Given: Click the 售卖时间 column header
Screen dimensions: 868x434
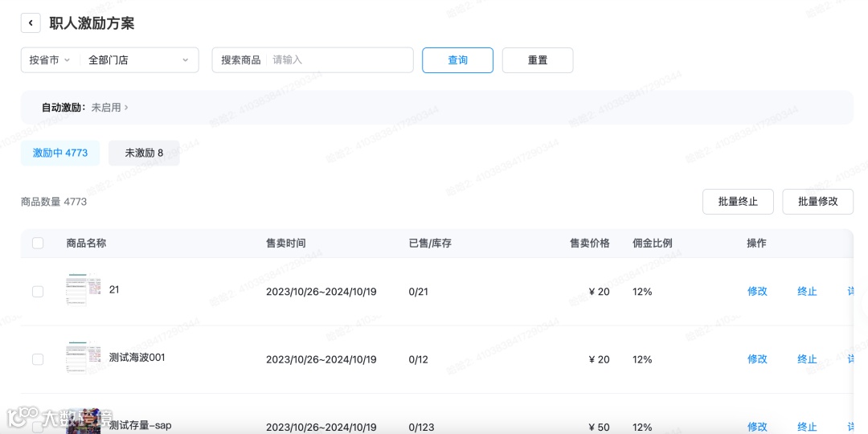Looking at the screenshot, I should coord(285,243).
